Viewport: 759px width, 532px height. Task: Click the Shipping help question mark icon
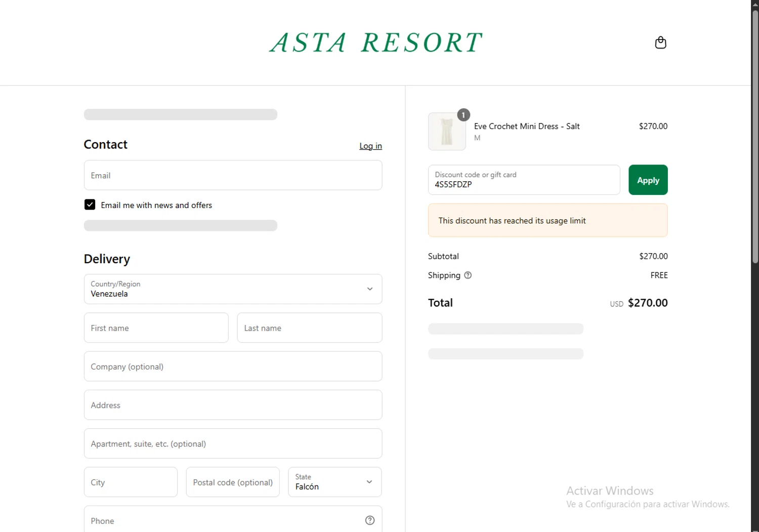click(x=468, y=275)
